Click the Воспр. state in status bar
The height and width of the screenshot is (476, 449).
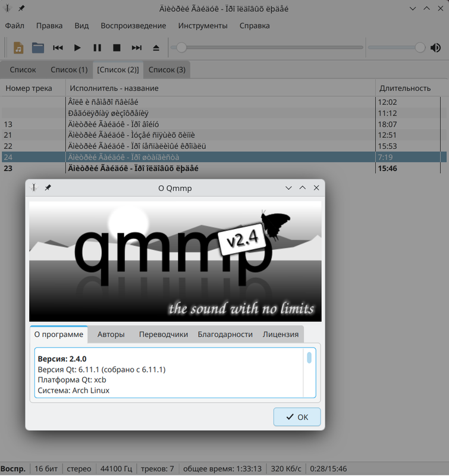pos(13,468)
